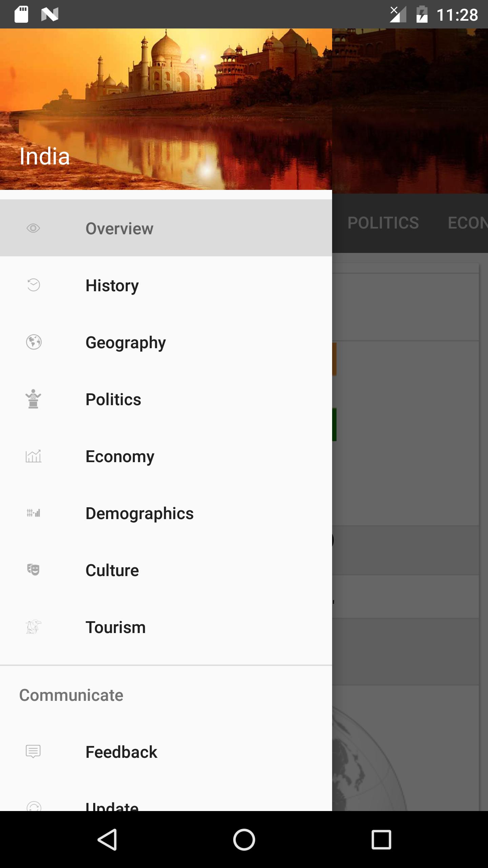Tap the Android home button
Screen dimensions: 488x868
[244, 840]
